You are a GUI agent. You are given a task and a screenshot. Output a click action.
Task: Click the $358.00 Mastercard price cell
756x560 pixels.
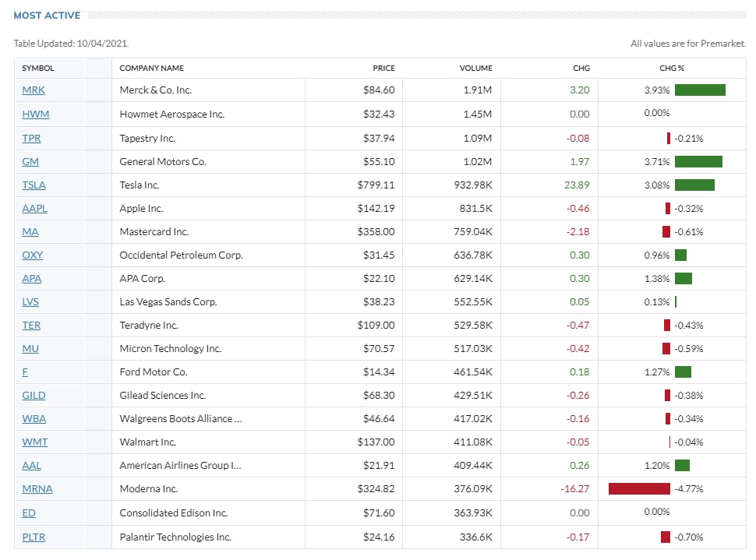(x=376, y=232)
